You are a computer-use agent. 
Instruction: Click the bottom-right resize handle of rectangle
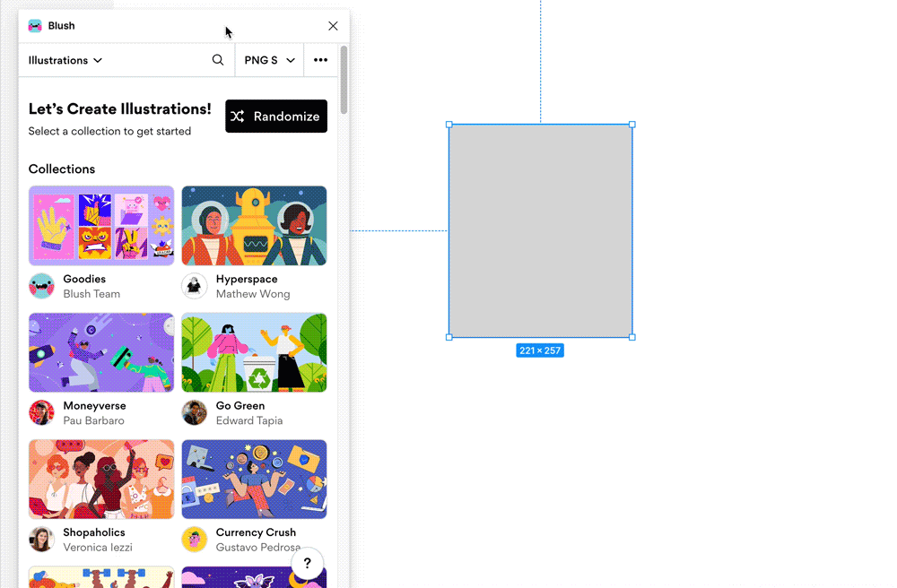[x=632, y=337]
